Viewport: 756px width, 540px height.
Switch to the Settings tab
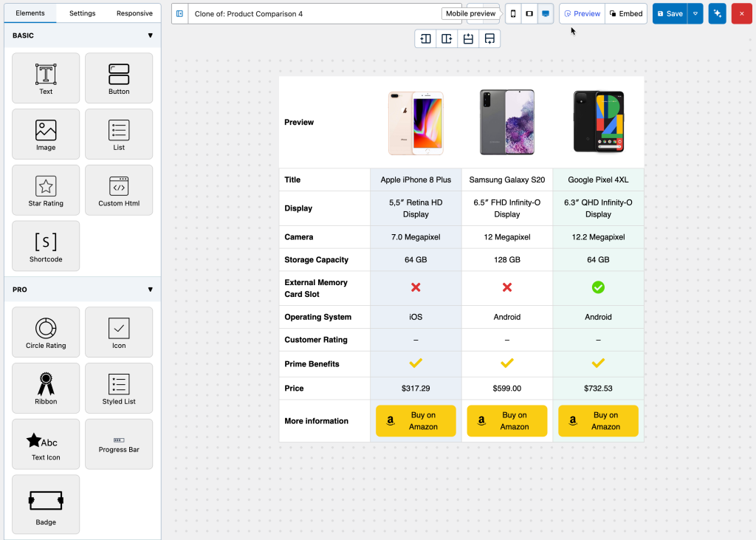point(83,13)
